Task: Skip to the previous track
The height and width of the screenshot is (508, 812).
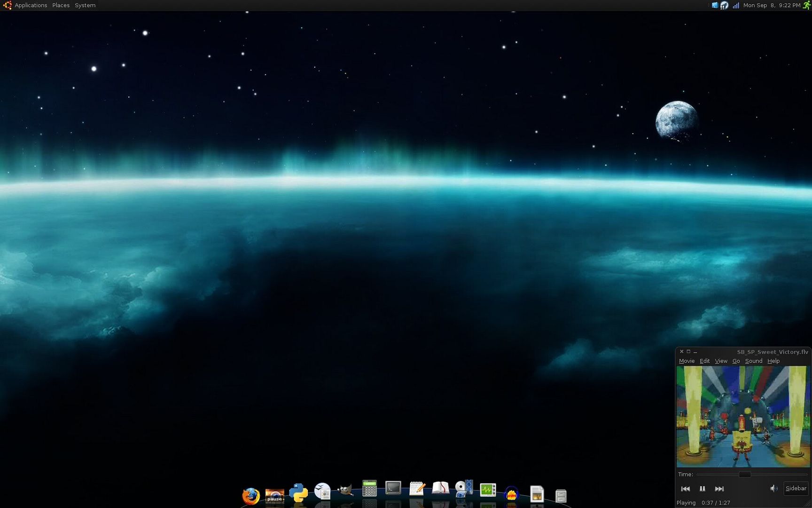Action: 686,489
